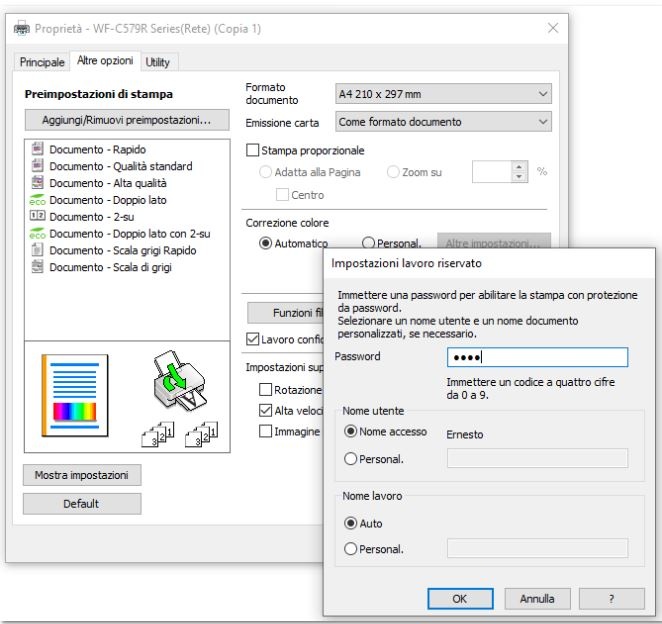Confirm the password dialog with OK

coord(460,598)
